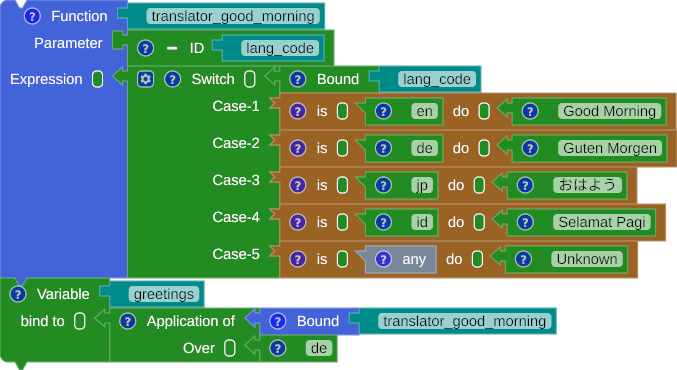This screenshot has height=370, width=677.
Task: Toggle the Switch type slot
Action: (250, 79)
